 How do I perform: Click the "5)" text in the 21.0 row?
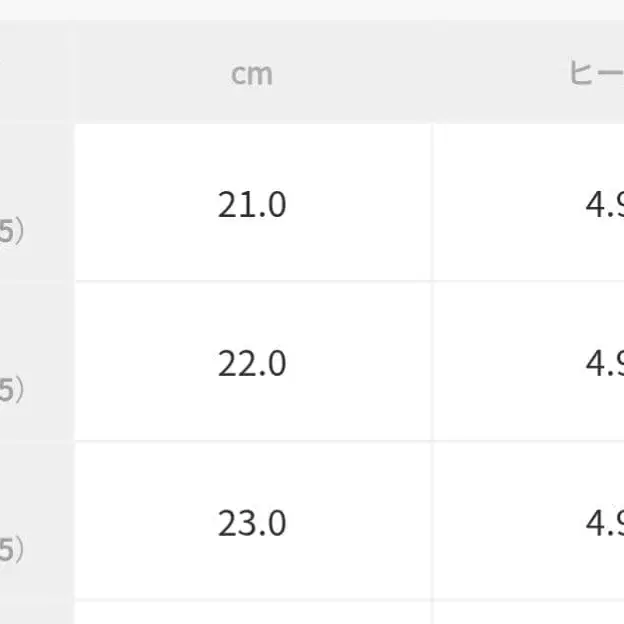point(12,232)
